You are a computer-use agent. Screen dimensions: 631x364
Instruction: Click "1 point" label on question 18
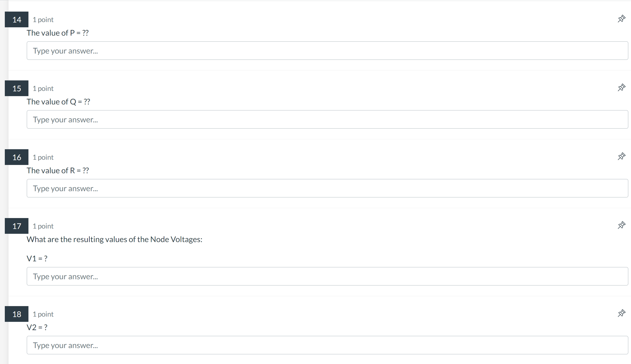(x=43, y=314)
